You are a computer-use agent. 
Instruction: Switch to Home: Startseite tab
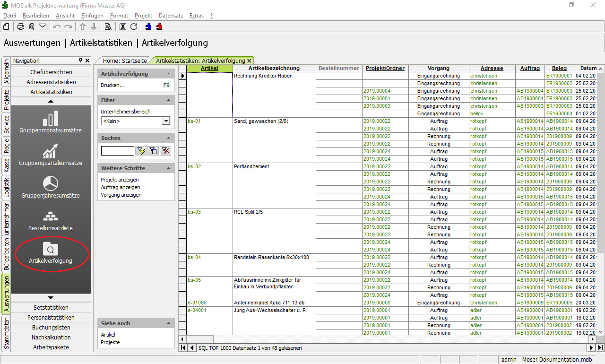(x=125, y=61)
